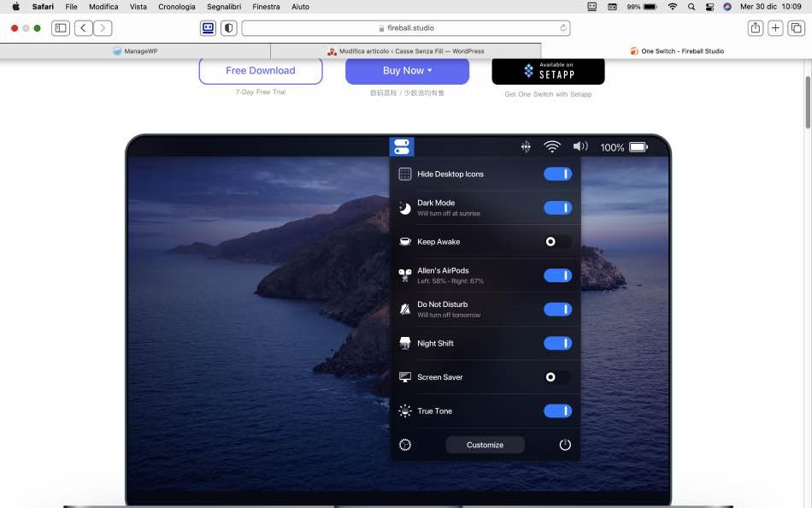
Task: Open the Cronologia menu
Action: pyautogui.click(x=177, y=7)
